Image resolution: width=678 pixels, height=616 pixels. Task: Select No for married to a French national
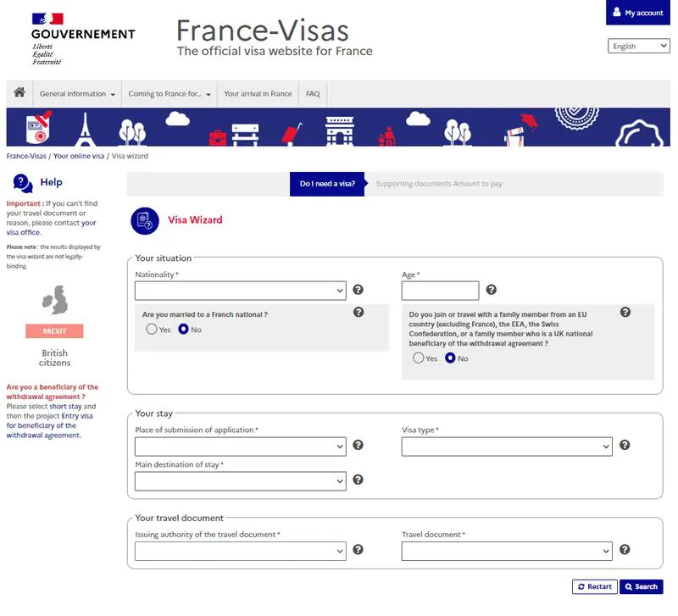[184, 330]
